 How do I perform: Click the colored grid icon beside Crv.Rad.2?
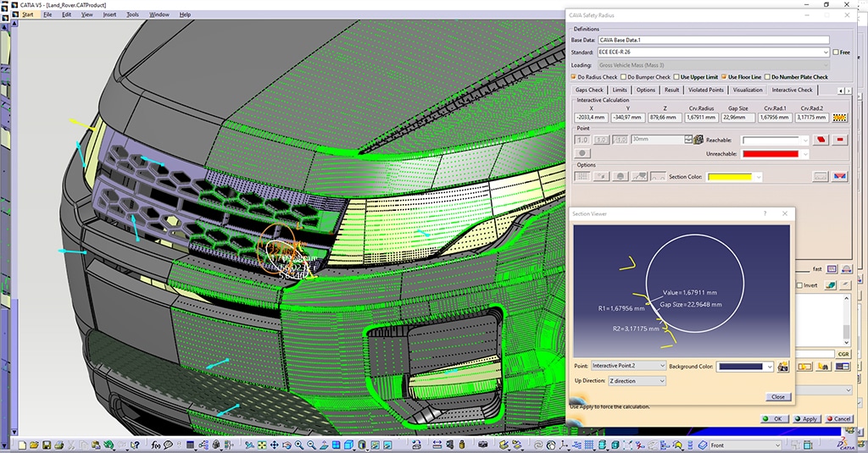pyautogui.click(x=839, y=117)
